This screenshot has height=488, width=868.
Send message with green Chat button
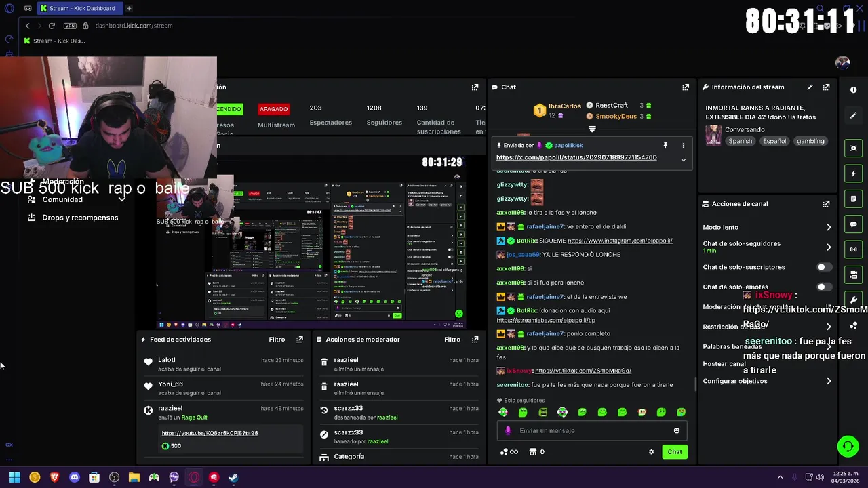(675, 452)
